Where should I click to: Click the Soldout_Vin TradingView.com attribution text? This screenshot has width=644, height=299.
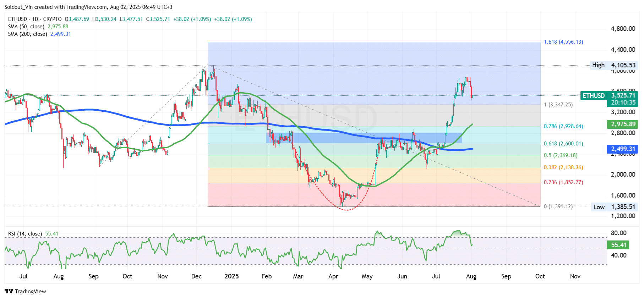88,7
